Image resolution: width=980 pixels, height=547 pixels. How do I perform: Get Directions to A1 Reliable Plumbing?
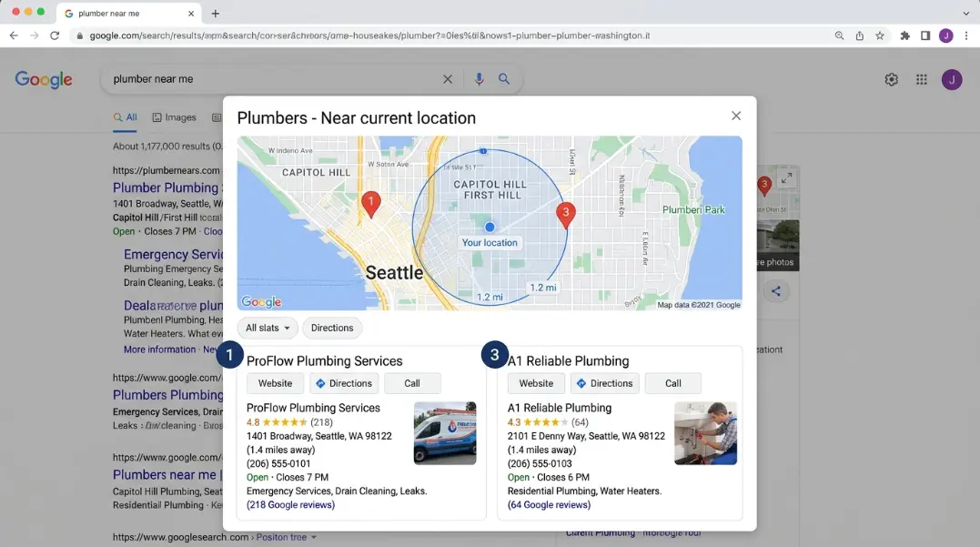pyautogui.click(x=605, y=383)
